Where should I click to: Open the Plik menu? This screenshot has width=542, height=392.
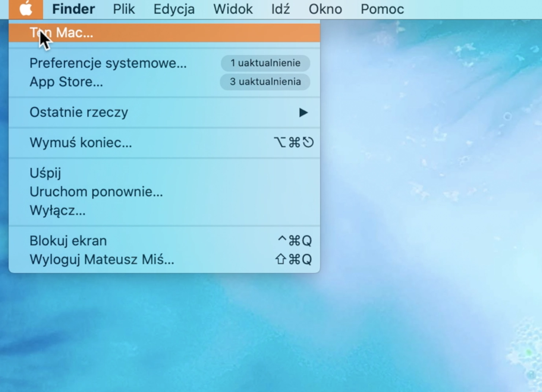124,9
